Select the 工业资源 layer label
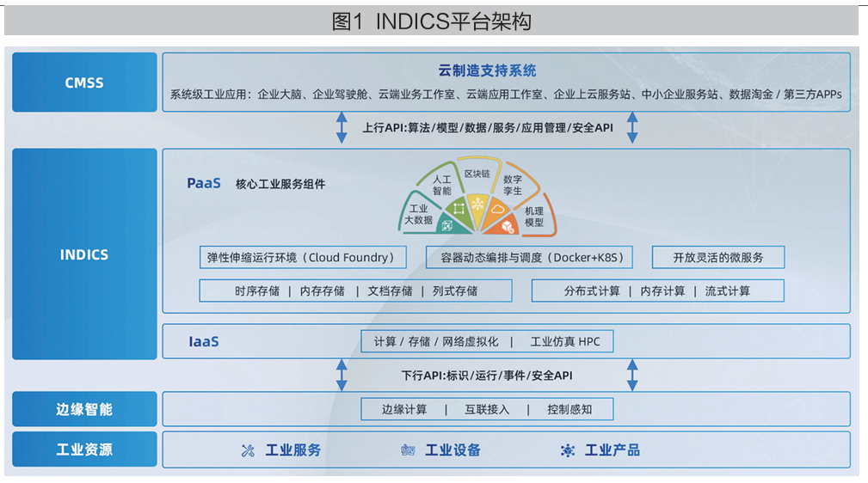This screenshot has width=868, height=483. pos(84,449)
